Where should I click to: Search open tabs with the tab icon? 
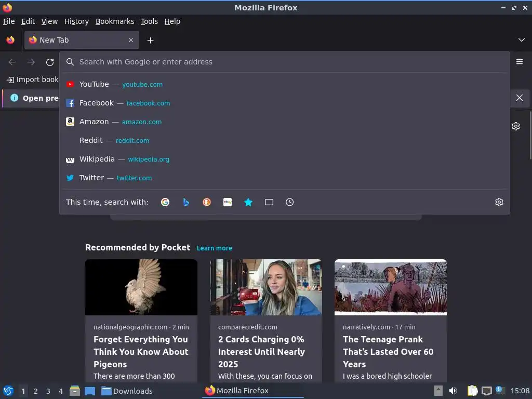[269, 202]
